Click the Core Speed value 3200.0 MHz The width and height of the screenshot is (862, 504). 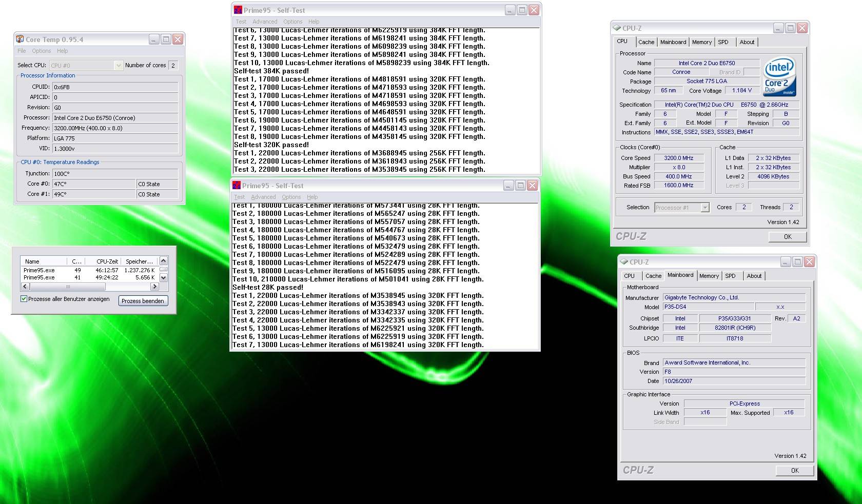pyautogui.click(x=678, y=158)
